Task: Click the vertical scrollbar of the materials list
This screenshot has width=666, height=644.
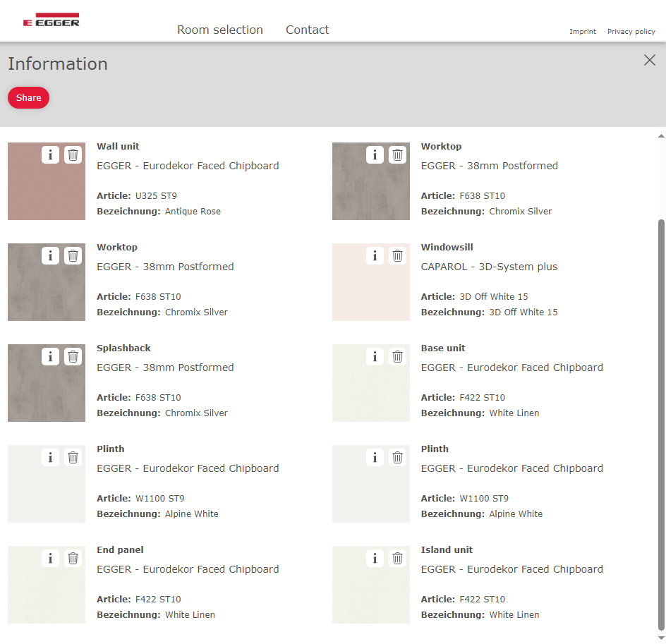Action: point(661,423)
